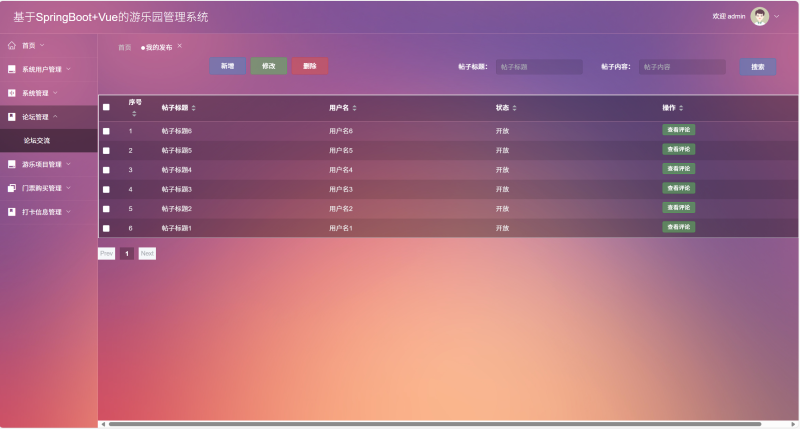View comments for 帖子标题6 row
This screenshot has width=800, height=429.
679,130
